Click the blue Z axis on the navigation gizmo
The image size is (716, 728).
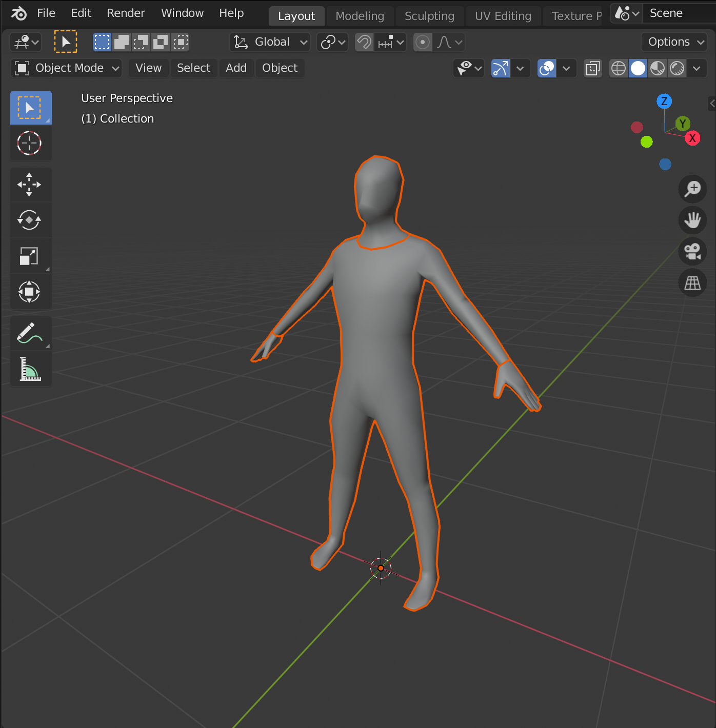(664, 101)
